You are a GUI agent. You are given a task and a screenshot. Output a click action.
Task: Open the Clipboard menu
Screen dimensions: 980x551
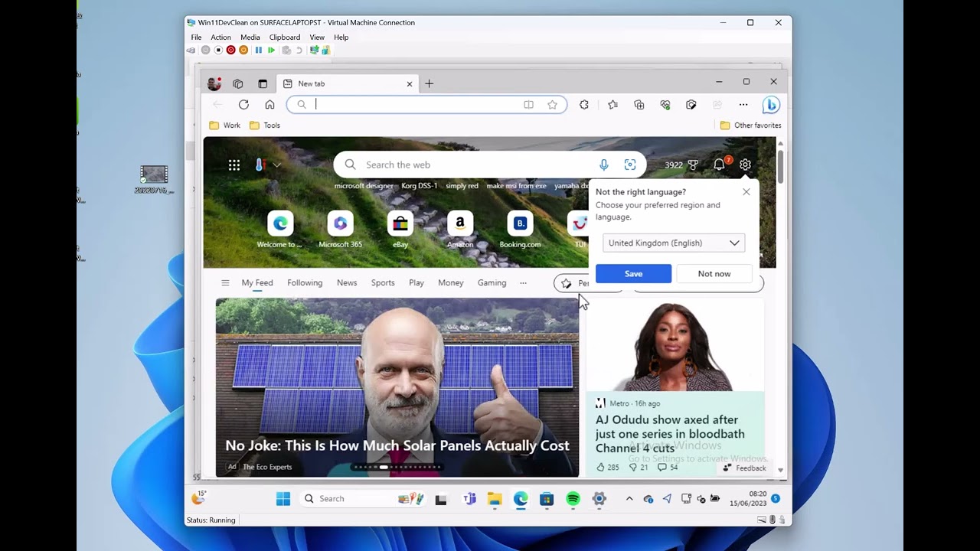point(284,37)
